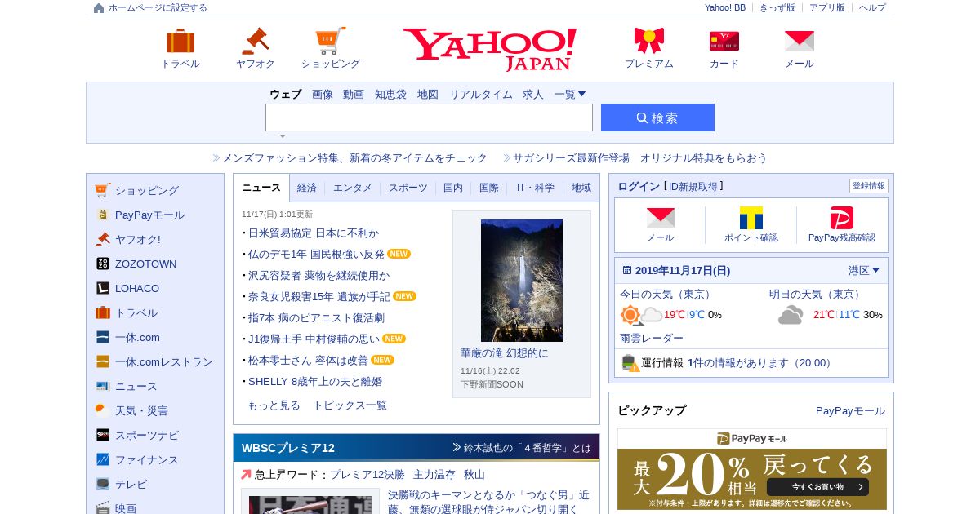Switch to the エンタメ news tab
The width and height of the screenshot is (980, 514).
pos(353,188)
